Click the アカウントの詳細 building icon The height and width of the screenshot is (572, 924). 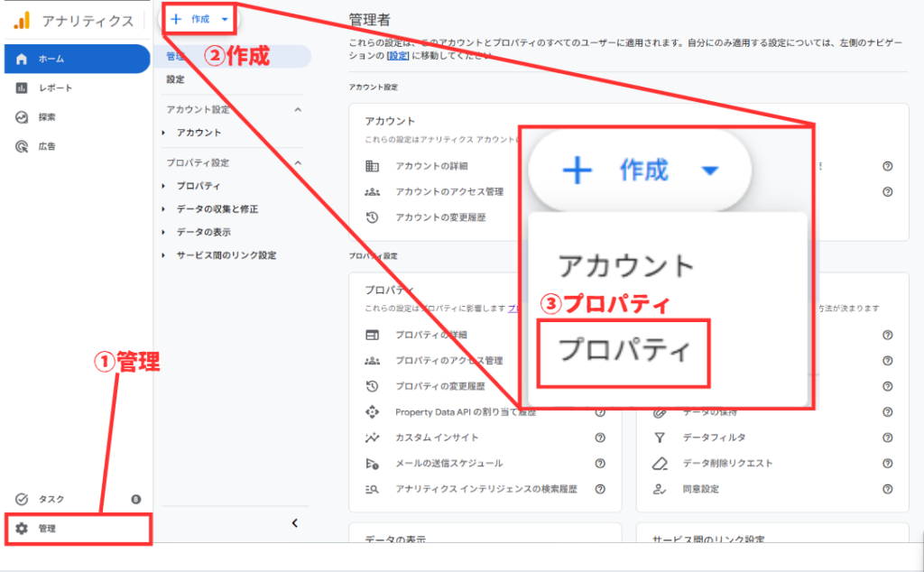(372, 166)
